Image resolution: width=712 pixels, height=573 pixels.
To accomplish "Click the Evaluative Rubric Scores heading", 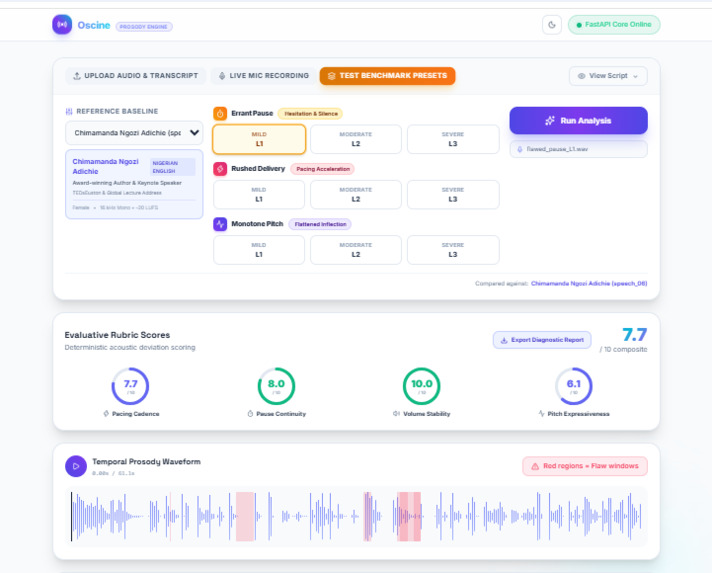I will 117,335.
